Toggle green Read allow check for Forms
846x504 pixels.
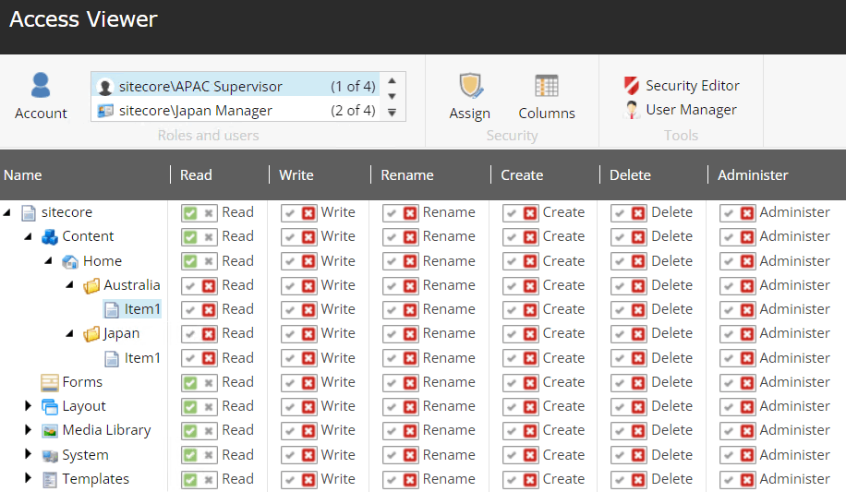click(x=190, y=383)
